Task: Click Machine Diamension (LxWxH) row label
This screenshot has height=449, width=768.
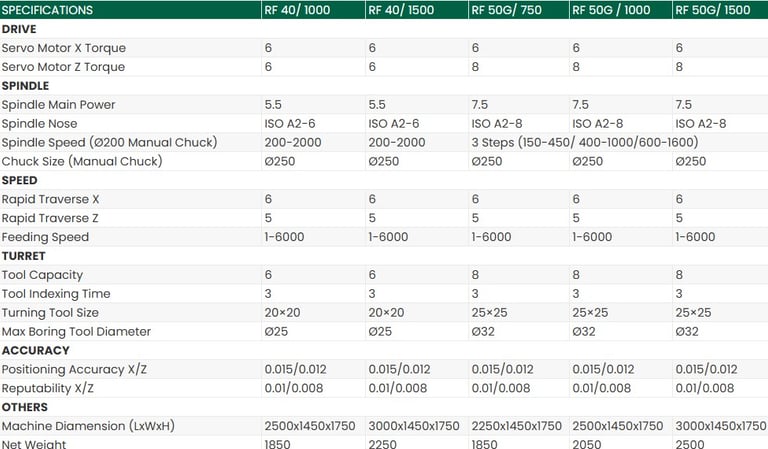Action: click(x=88, y=426)
